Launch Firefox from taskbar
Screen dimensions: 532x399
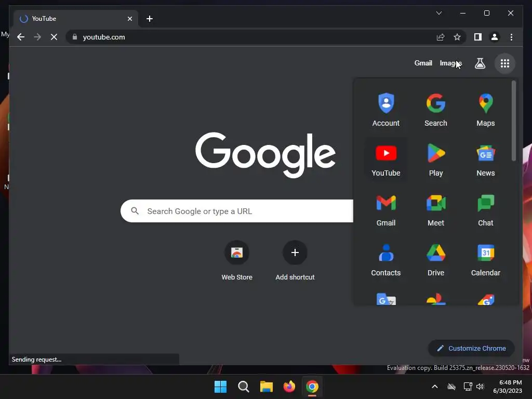(x=289, y=387)
